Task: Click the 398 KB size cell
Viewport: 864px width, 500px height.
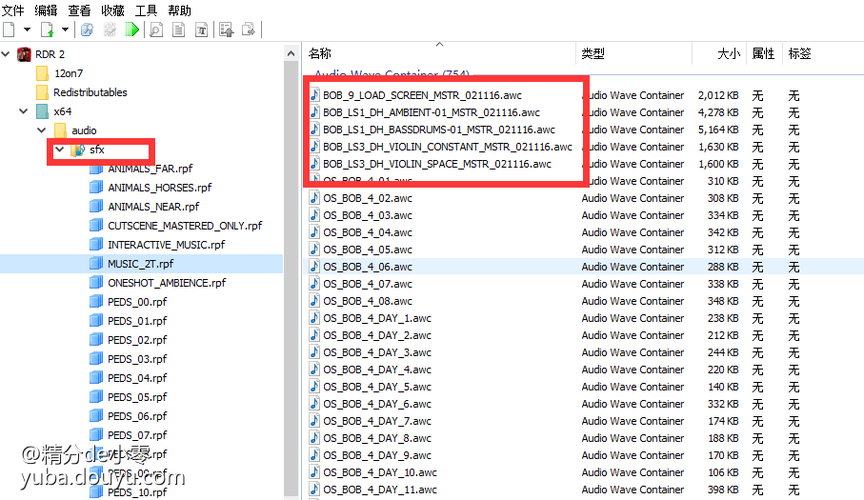Action: [x=723, y=490]
